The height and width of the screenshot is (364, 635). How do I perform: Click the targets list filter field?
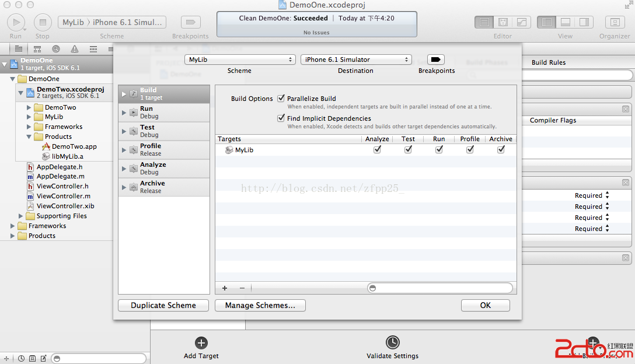pyautogui.click(x=440, y=288)
